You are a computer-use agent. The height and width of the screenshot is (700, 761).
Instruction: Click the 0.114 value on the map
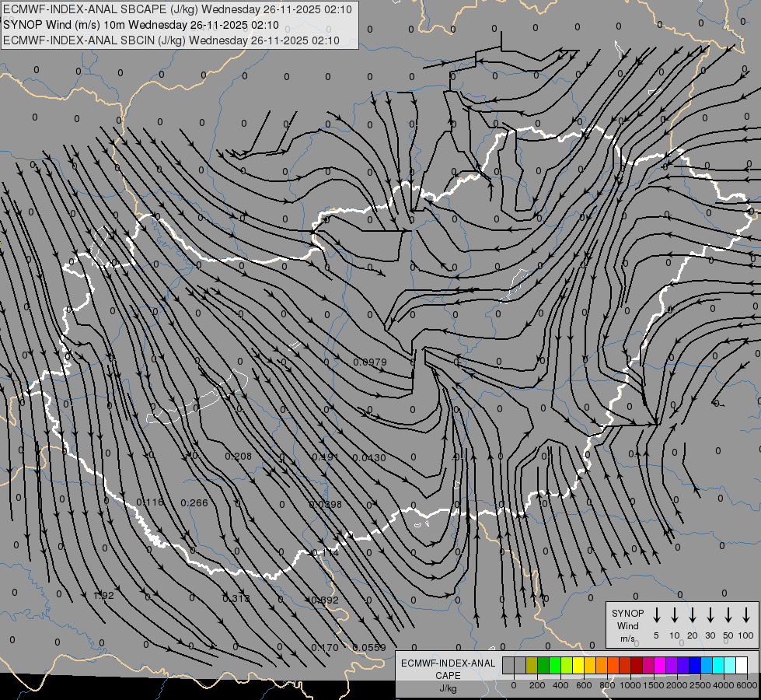coord(325,552)
